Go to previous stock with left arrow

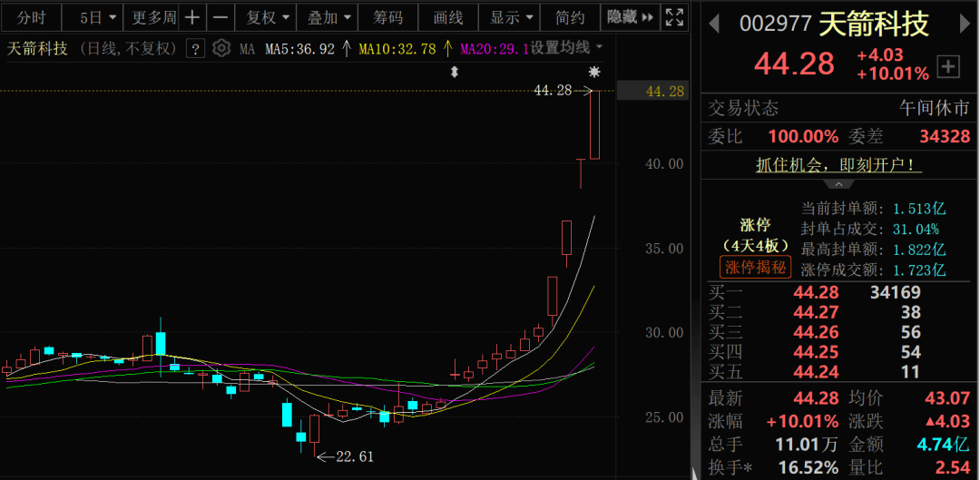[x=714, y=25]
